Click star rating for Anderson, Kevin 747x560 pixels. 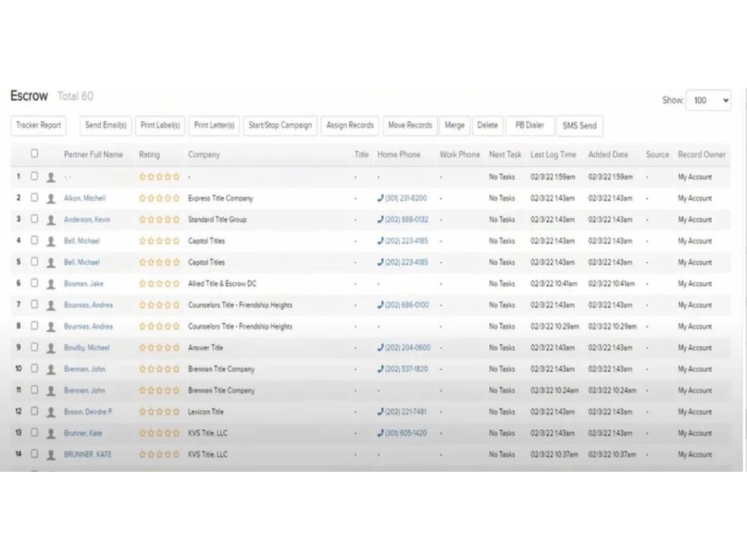[x=159, y=220]
